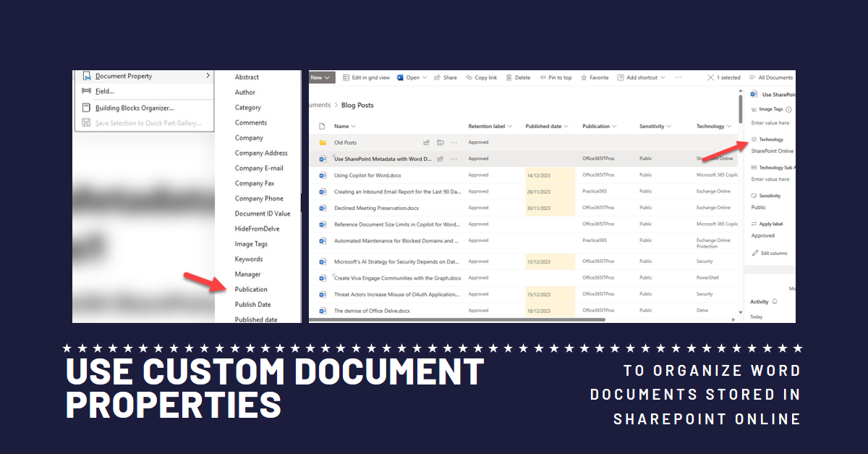The height and width of the screenshot is (454, 868).
Task: Select Abstract in the property submenu
Action: 247,77
